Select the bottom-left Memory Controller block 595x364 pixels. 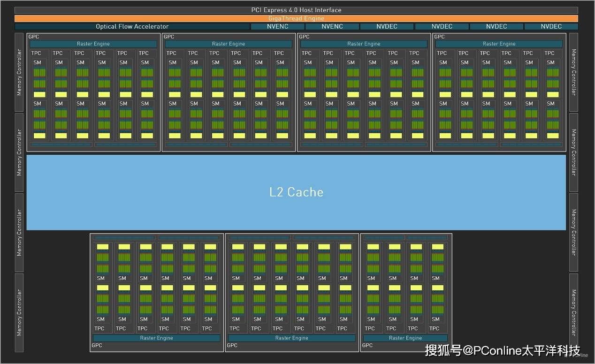(x=19, y=312)
